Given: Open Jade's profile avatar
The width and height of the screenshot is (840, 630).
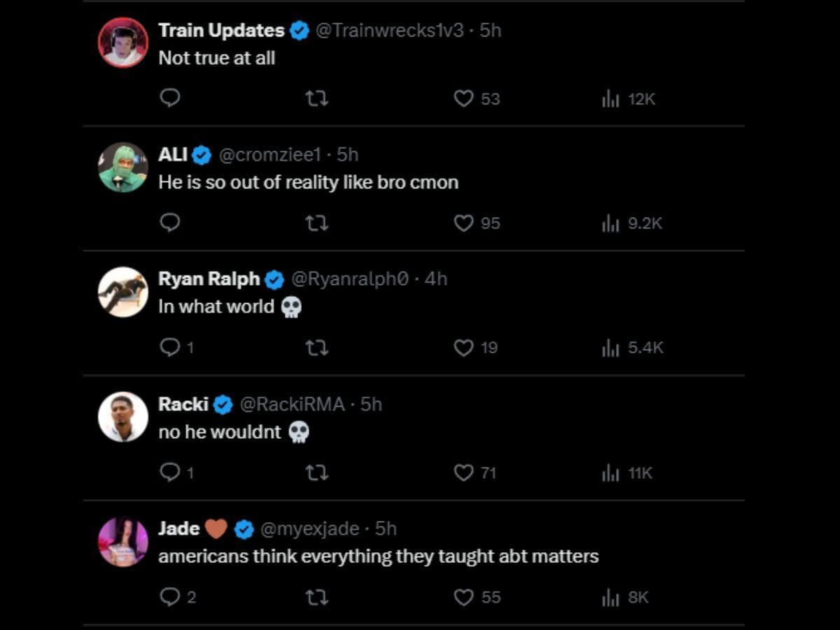Looking at the screenshot, I should pos(123,542).
